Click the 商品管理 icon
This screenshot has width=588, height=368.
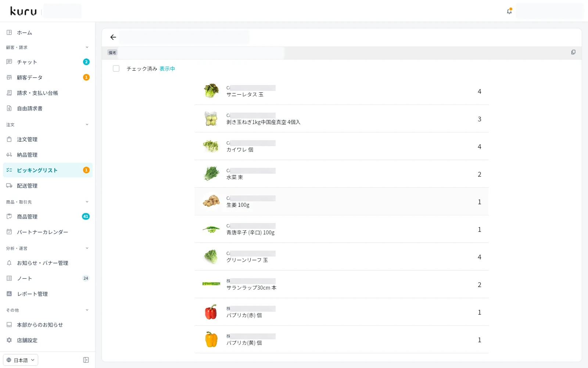[x=9, y=216]
